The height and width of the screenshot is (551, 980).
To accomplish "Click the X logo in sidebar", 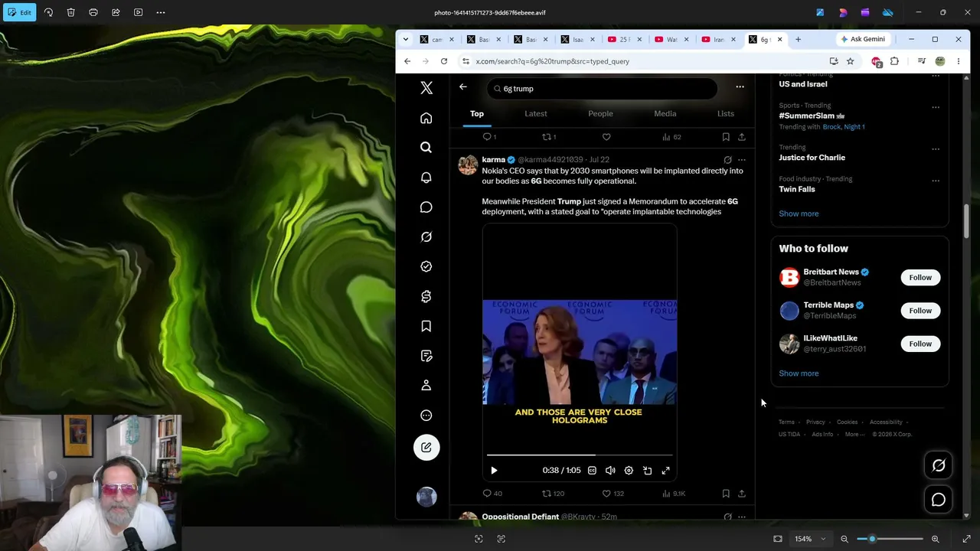I will [426, 88].
